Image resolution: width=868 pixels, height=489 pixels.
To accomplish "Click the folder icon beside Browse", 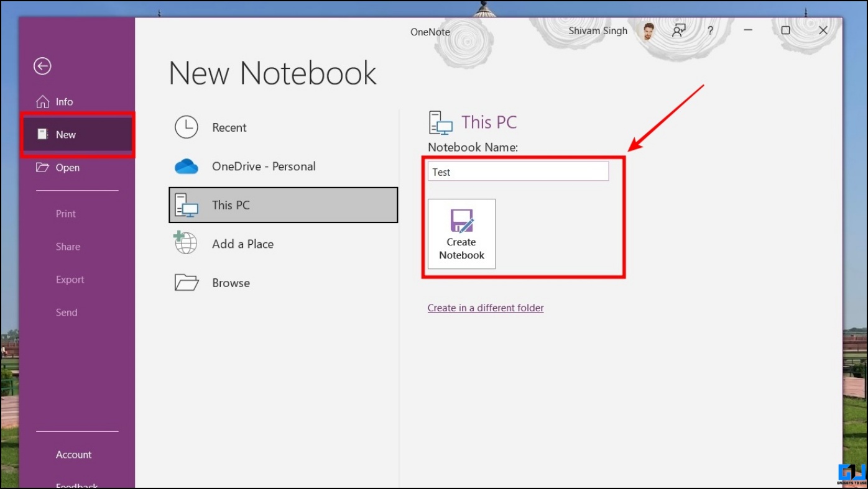I will click(187, 283).
